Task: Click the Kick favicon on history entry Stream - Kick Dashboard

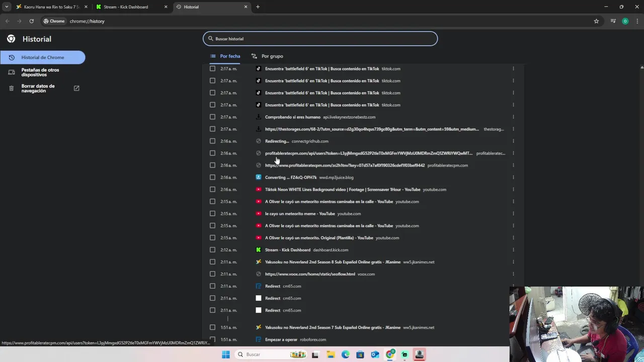Action: 259,250
